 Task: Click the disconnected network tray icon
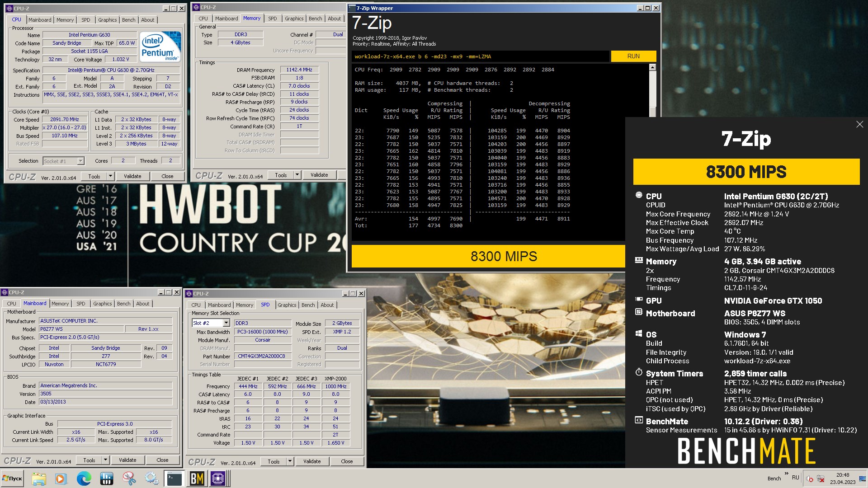pos(821,479)
